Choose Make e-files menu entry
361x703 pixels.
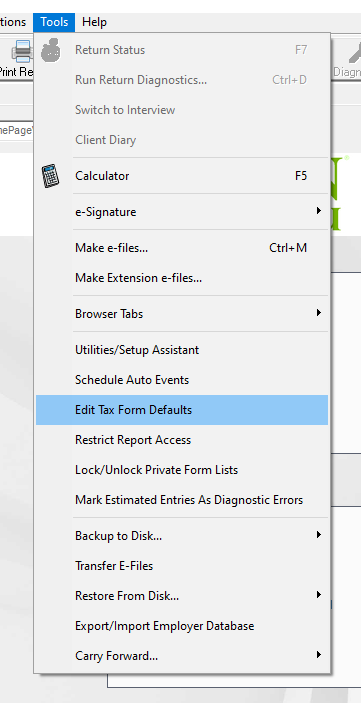(182, 247)
